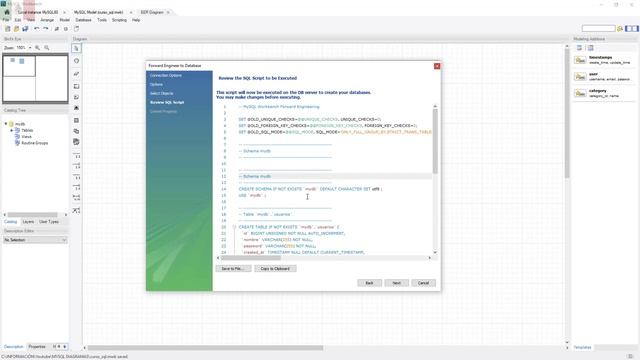
Task: Select the n:m relationship tool
Action: (76, 198)
